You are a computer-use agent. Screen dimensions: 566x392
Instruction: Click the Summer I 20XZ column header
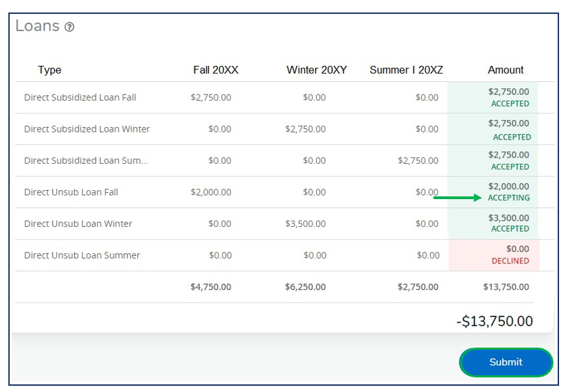[x=406, y=70]
